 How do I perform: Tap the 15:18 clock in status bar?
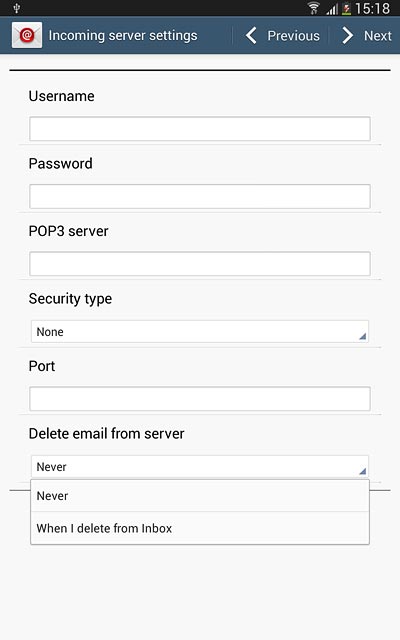(x=372, y=9)
